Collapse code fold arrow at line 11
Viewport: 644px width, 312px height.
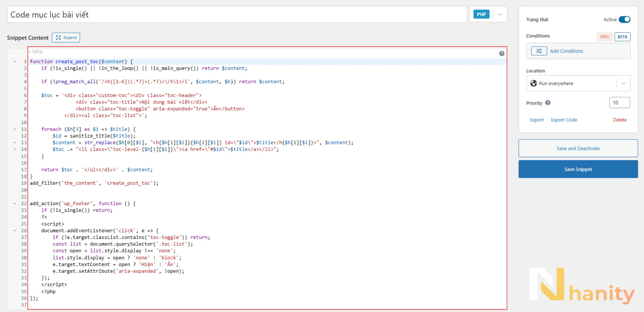coord(15,129)
